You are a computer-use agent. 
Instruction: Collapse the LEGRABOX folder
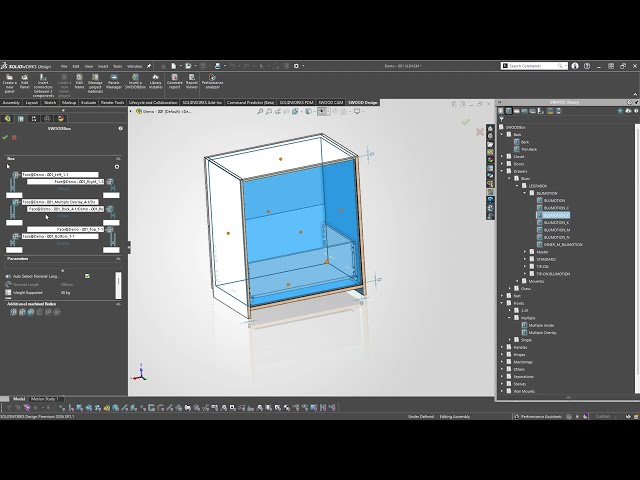(517, 186)
